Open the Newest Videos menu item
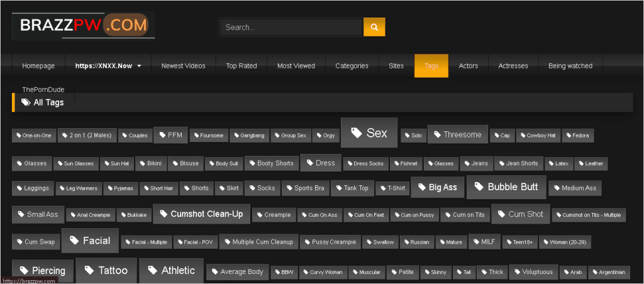This screenshot has height=284, width=644. [183, 66]
